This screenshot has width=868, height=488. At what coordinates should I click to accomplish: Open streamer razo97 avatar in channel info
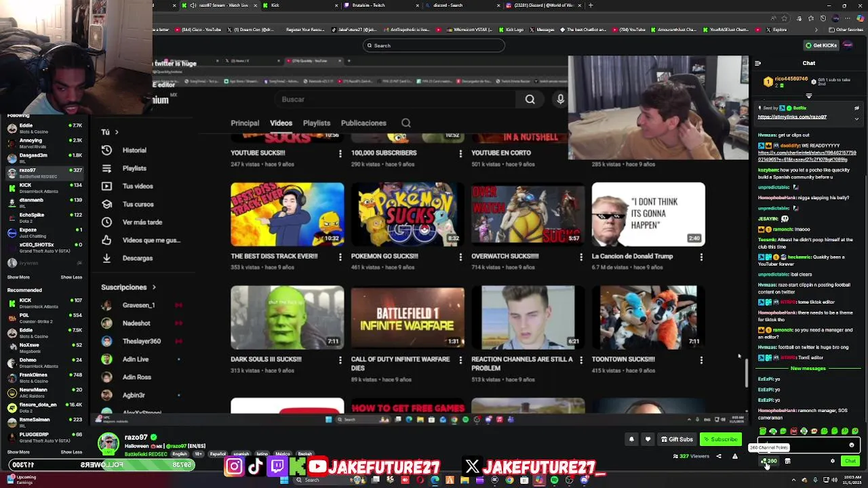[x=108, y=444]
